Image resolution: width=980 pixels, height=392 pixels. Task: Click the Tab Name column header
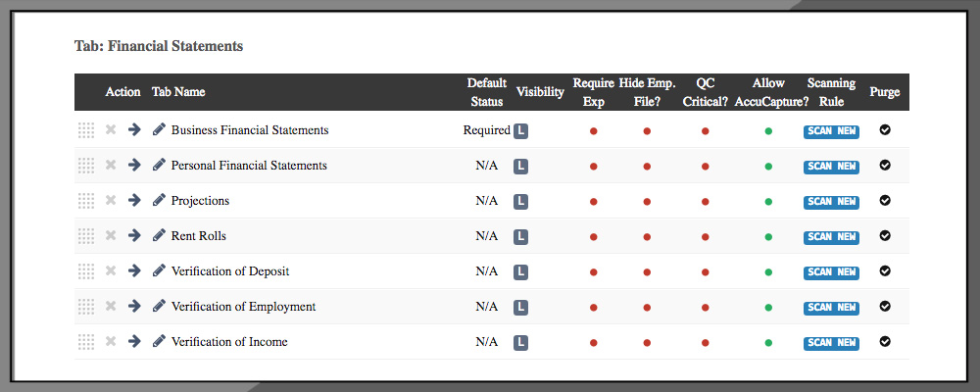178,92
